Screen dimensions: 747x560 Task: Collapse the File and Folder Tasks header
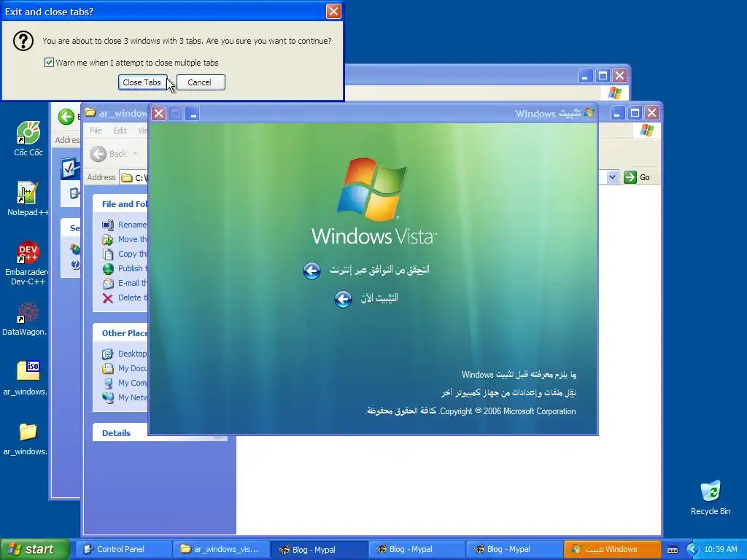[121, 204]
